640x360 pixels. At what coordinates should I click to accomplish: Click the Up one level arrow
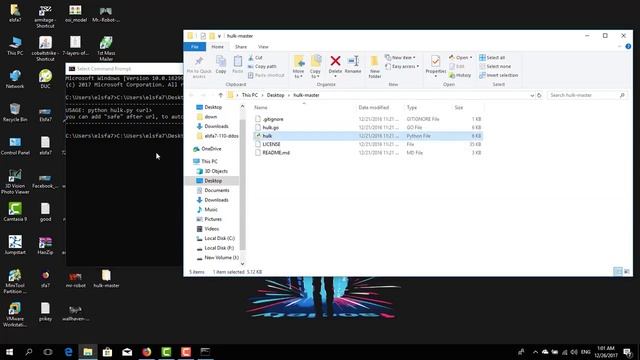point(220,95)
